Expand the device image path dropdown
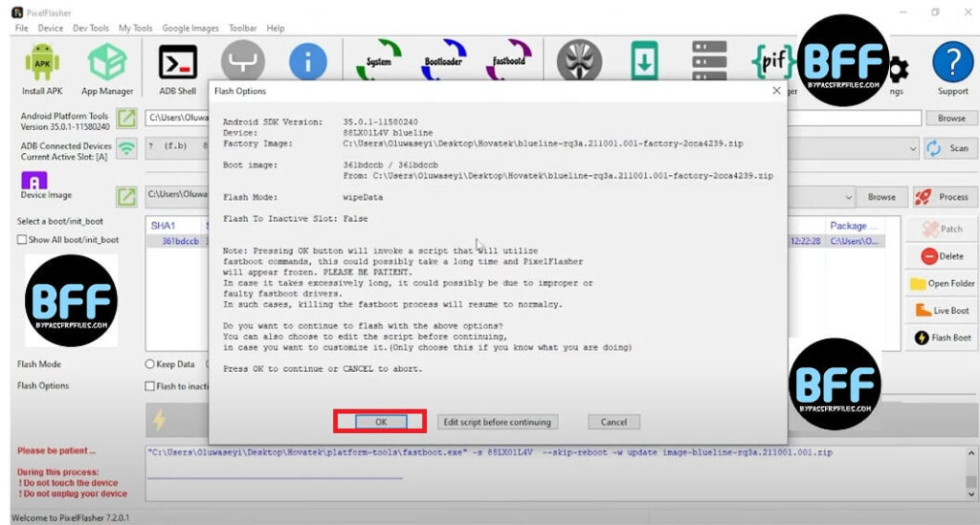 [848, 197]
